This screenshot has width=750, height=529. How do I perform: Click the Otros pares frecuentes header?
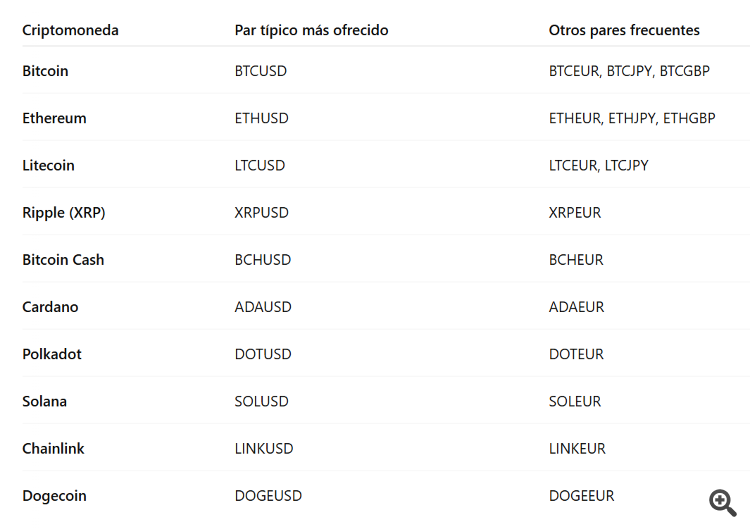(x=624, y=30)
